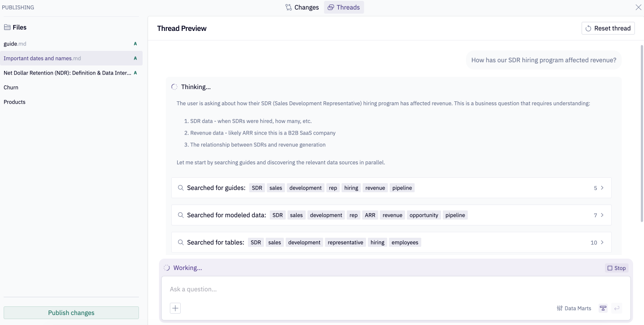Screen dimensions: 644x325
Task: Close the publishing panel with X
Action: tap(638, 7)
